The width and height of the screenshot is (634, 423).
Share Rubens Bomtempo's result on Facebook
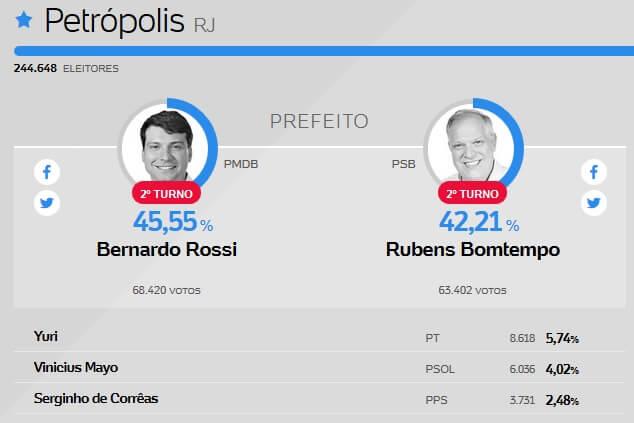pos(594,172)
